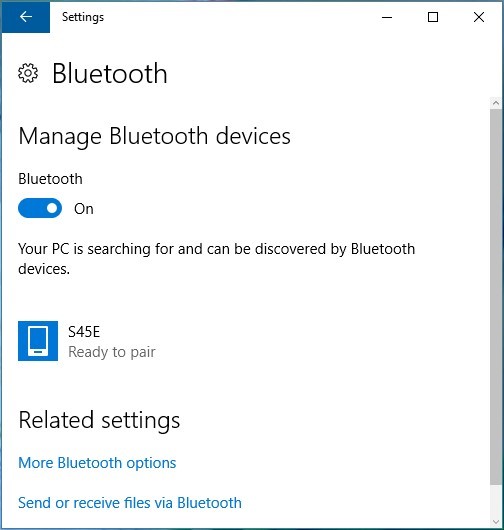Click the On label next to toggle
Screen dimensions: 504x530
pyautogui.click(x=84, y=209)
